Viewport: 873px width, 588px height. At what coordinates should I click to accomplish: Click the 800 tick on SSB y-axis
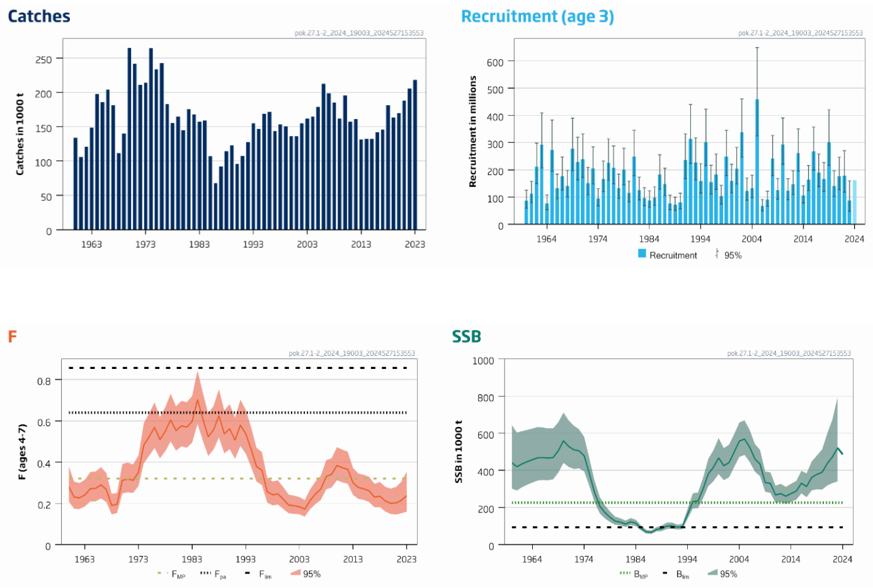pyautogui.click(x=486, y=398)
